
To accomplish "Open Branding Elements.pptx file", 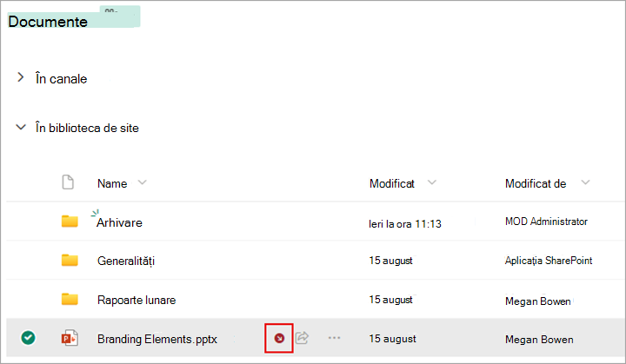I will 157,340.
